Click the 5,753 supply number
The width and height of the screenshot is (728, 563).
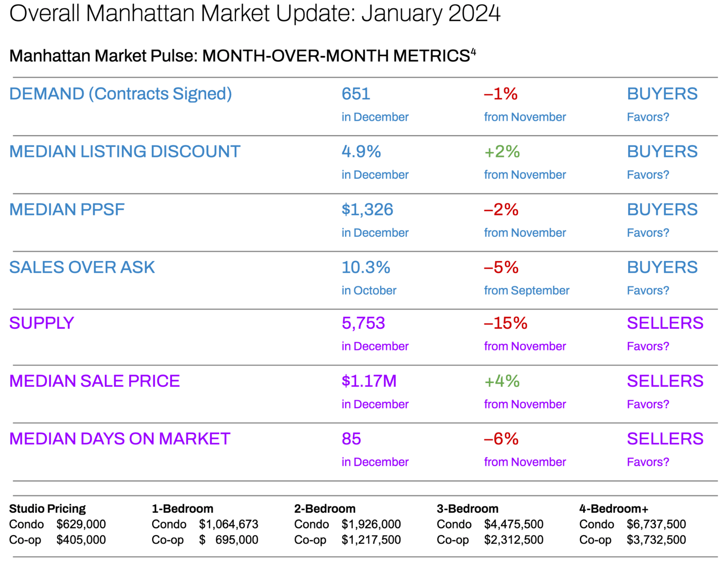pos(363,323)
